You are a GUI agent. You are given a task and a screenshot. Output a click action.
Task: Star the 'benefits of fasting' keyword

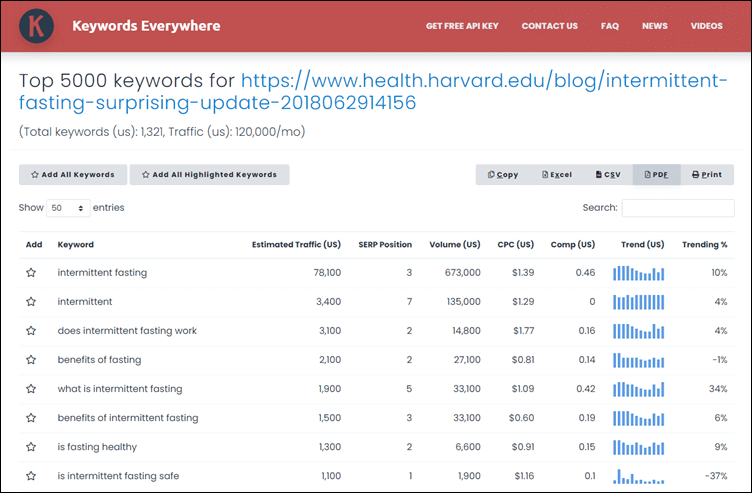click(31, 360)
